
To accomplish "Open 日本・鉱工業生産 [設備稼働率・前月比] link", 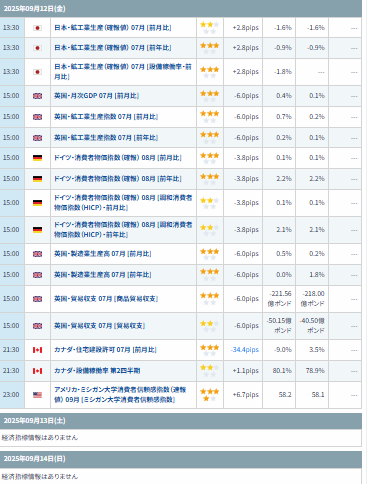I will tap(123, 72).
